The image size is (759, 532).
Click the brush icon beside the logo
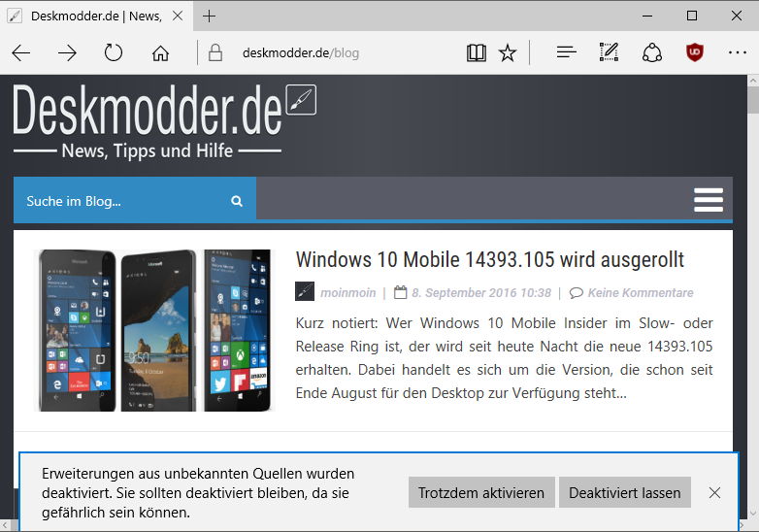pos(301,100)
